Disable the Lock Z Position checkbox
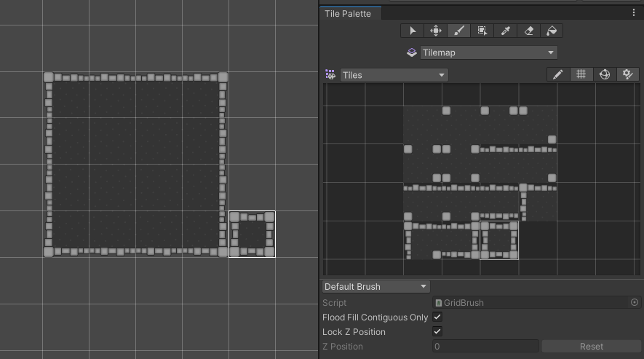The width and height of the screenshot is (644, 359). pos(437,332)
